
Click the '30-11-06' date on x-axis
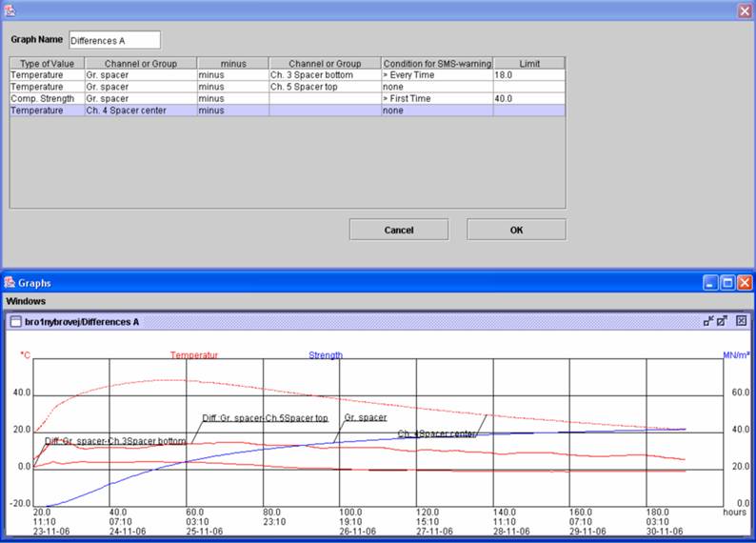coord(665,531)
